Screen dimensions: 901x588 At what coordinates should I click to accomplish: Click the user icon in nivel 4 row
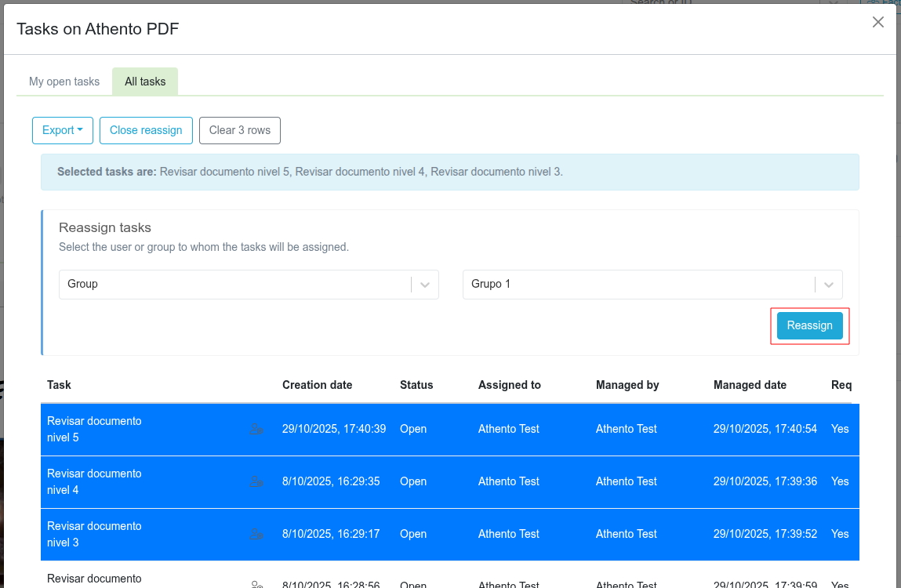coord(256,481)
